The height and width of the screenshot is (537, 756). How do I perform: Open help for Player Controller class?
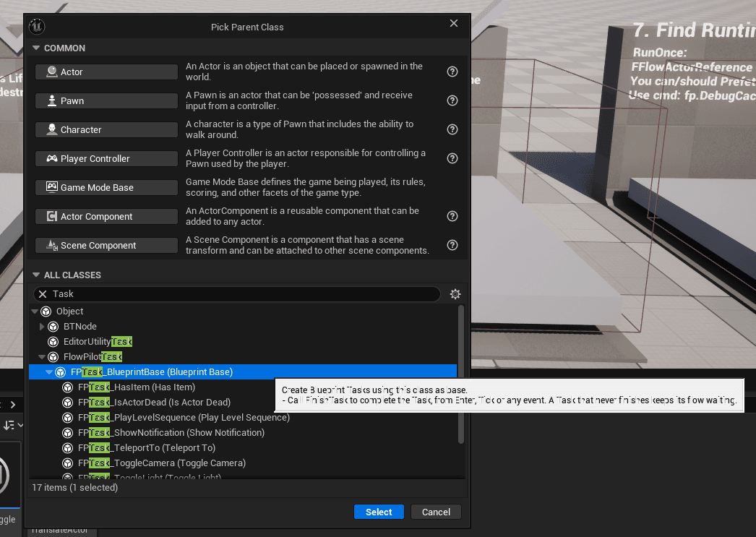coord(452,158)
